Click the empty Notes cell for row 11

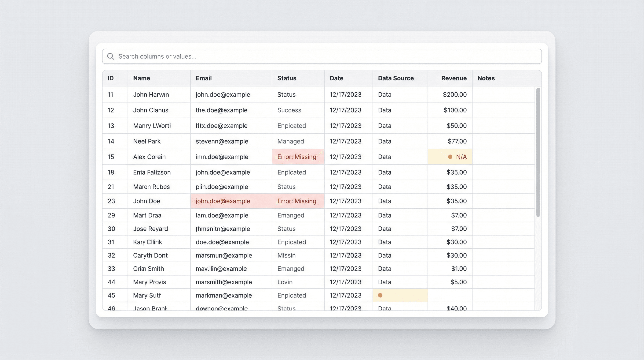click(503, 95)
